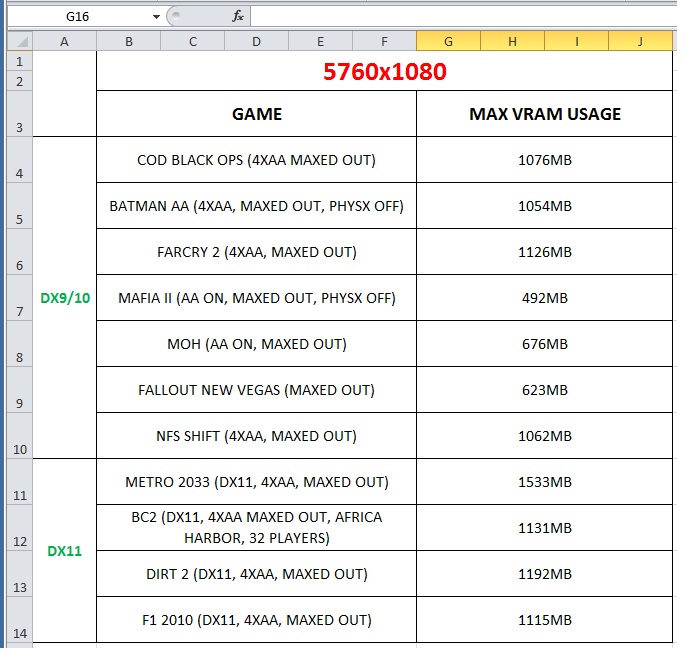The image size is (684, 653).
Task: Select the MOH (AA ON, MAXED OUT) cell
Action: [x=256, y=344]
